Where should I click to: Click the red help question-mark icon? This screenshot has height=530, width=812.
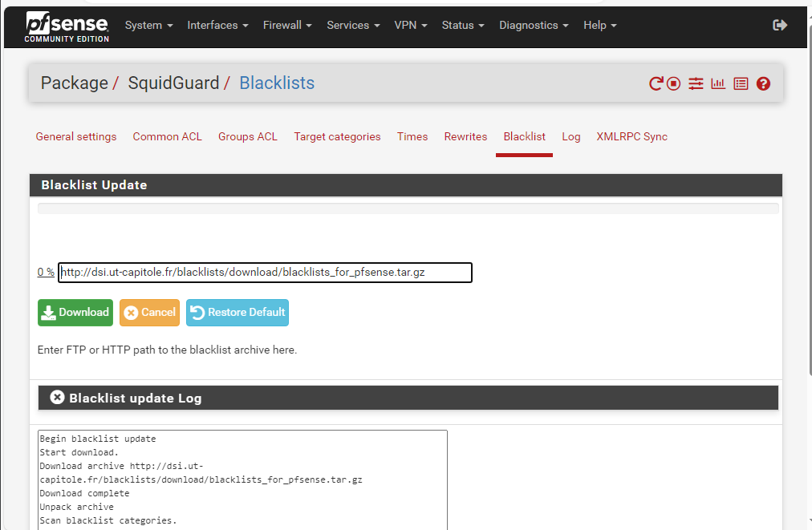pyautogui.click(x=763, y=83)
